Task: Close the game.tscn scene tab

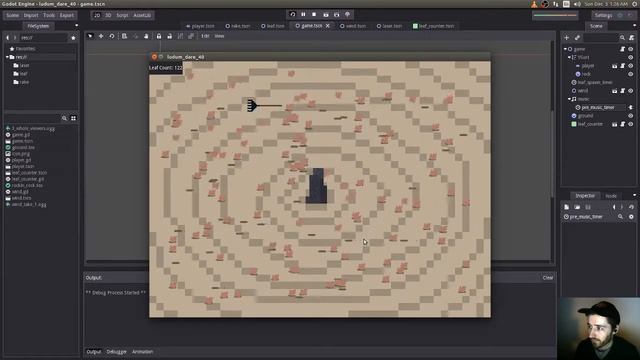Action: (x=328, y=26)
